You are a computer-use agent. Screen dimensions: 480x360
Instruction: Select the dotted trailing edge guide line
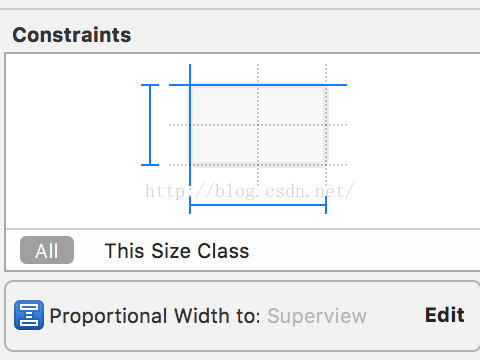(x=326, y=125)
